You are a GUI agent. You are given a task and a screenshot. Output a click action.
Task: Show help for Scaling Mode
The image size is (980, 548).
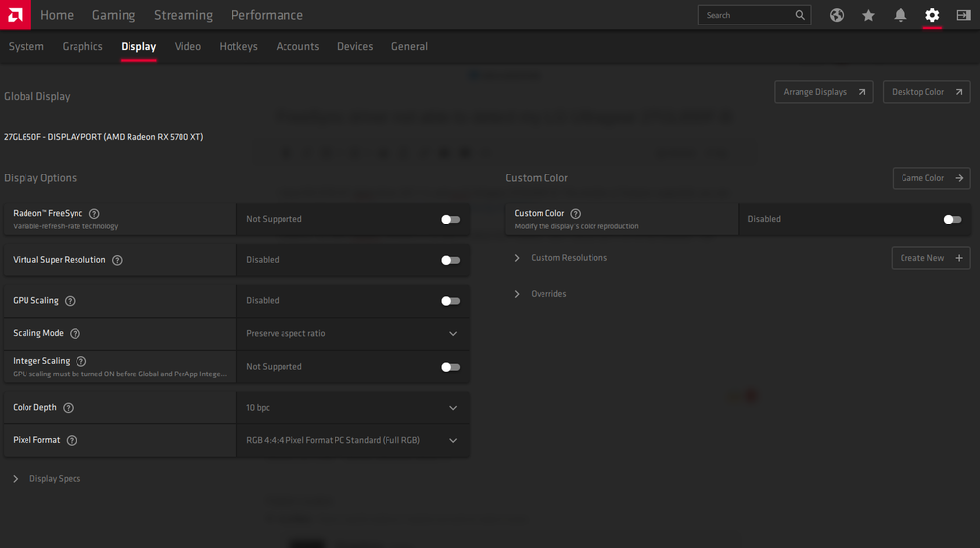[x=75, y=333]
